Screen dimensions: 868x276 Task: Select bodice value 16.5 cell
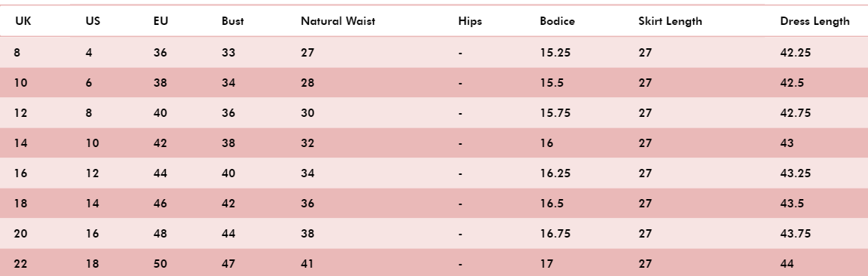552,204
